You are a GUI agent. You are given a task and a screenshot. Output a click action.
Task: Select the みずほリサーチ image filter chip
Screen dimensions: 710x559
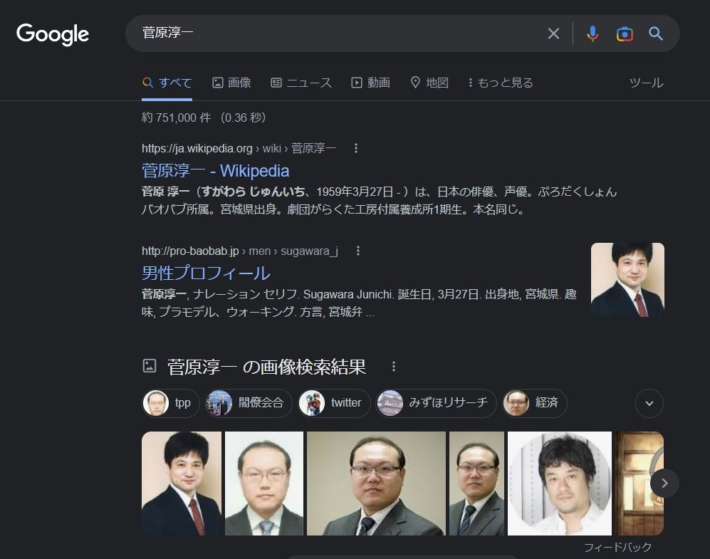(x=436, y=403)
